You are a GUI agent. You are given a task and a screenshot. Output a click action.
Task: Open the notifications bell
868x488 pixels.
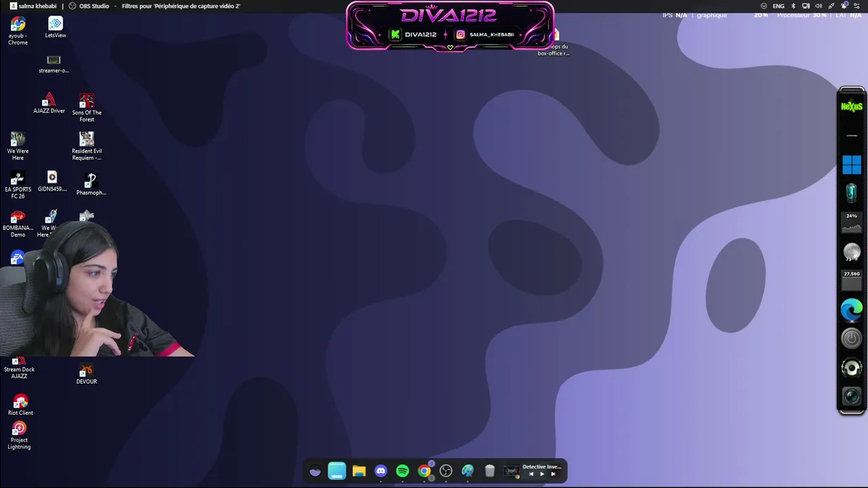point(844,6)
